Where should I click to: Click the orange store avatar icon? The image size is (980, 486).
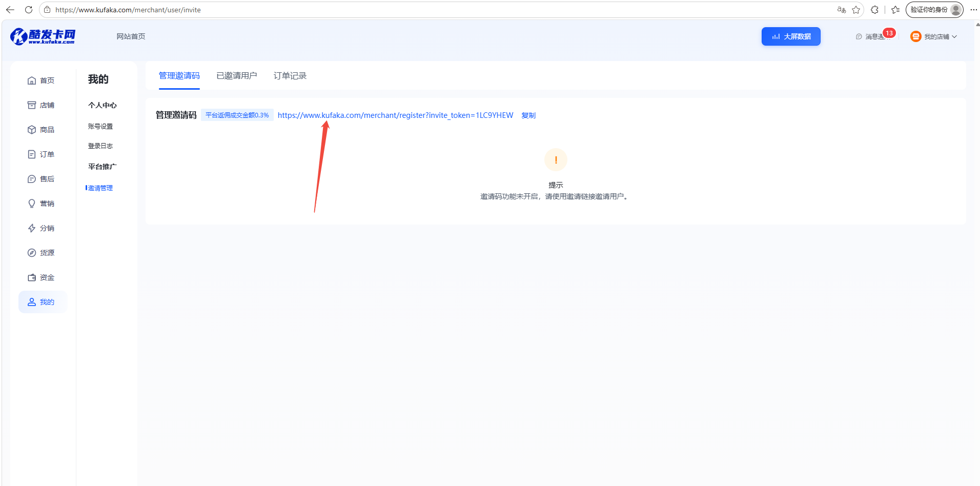(916, 36)
